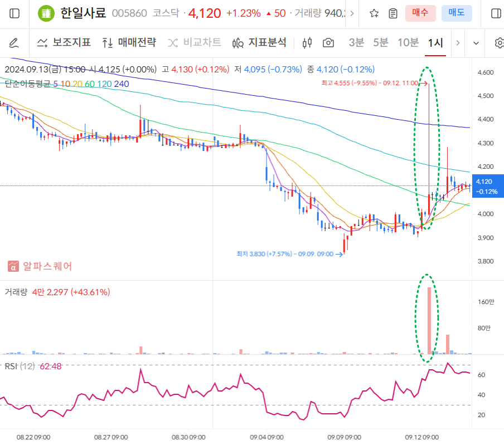504x445 pixels.
Task: Click the green 한일사료 company logo
Action: [46, 13]
